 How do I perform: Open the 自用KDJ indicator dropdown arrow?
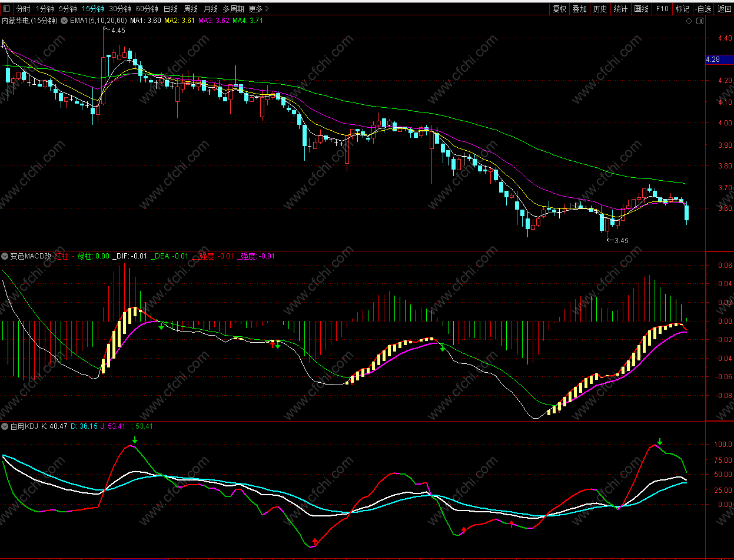(5, 426)
